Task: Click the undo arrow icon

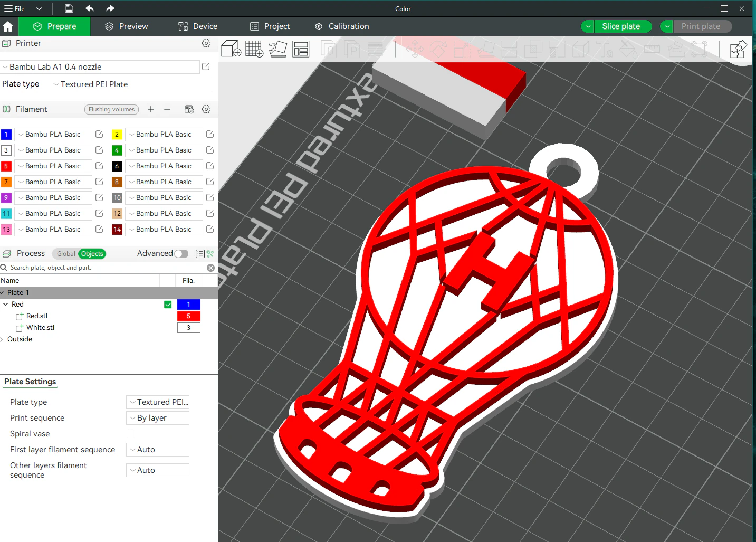Action: click(x=90, y=8)
